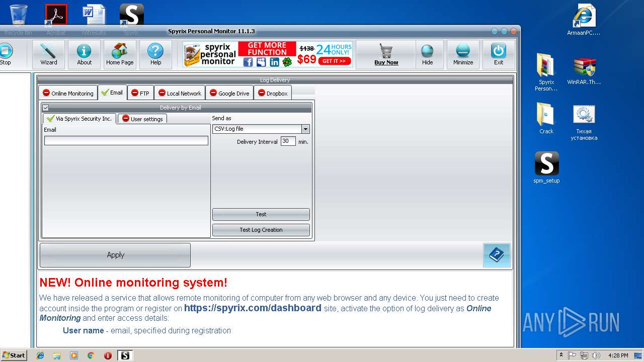Open Recycle Bin desktop icon

click(18, 20)
